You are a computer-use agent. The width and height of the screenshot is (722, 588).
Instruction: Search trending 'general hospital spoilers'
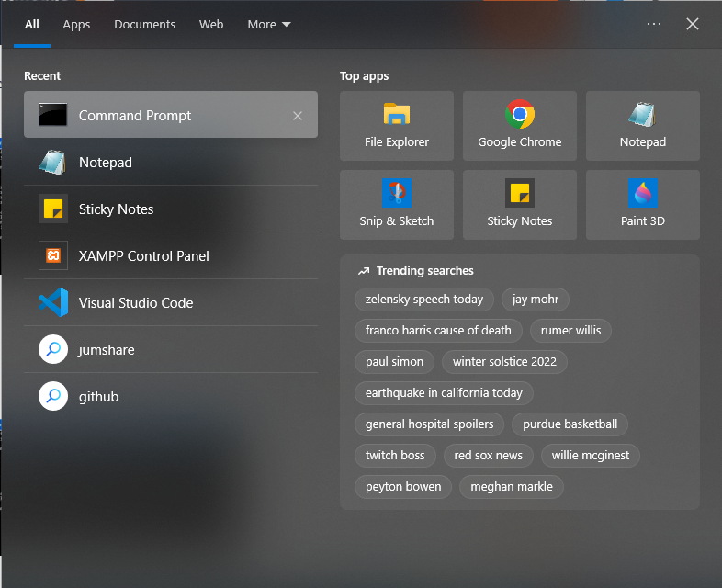click(x=429, y=424)
